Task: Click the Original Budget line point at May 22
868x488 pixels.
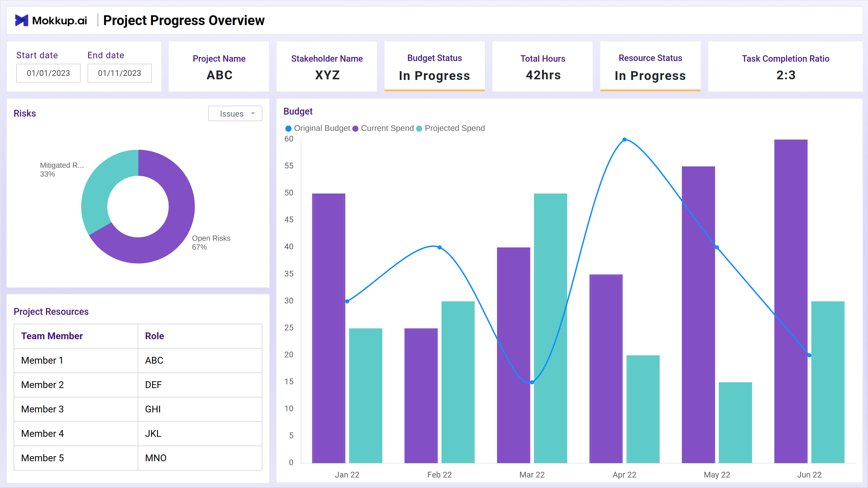Action: click(717, 247)
